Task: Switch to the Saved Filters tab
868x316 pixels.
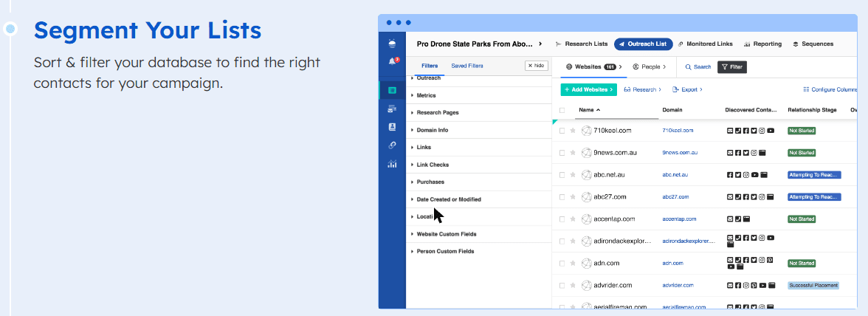Action: pos(467,66)
